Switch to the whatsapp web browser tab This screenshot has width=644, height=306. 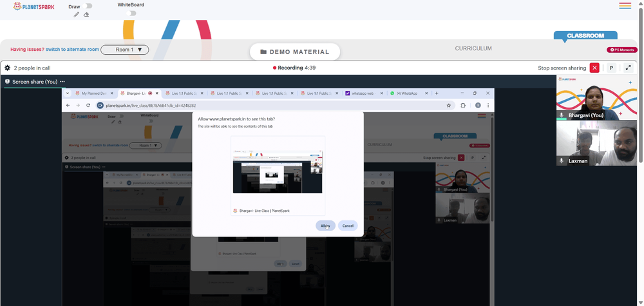tap(364, 93)
